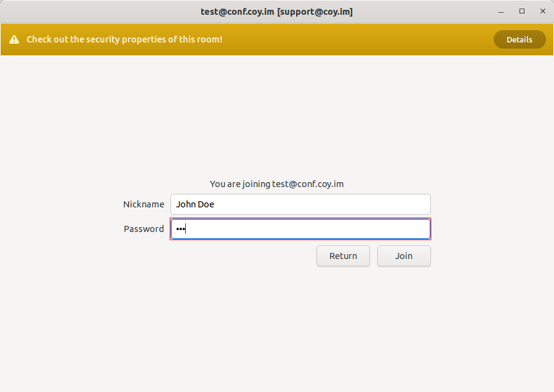The height and width of the screenshot is (392, 554).
Task: Click the Nickname label
Action: (143, 204)
